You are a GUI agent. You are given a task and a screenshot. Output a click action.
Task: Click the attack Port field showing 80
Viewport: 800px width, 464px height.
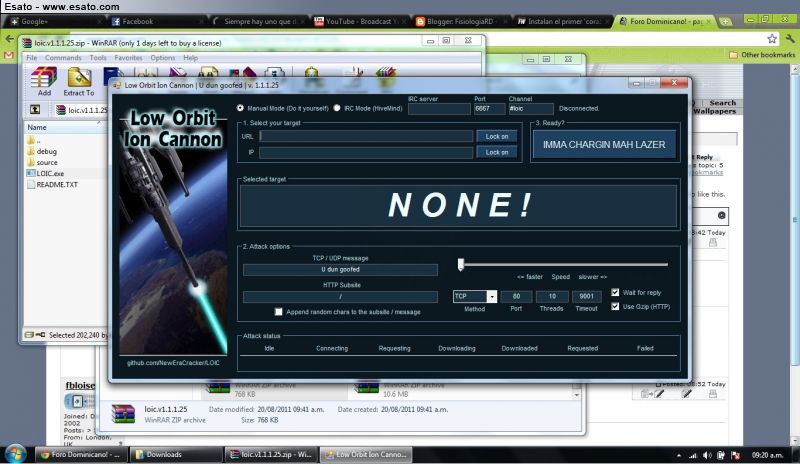[x=516, y=296]
